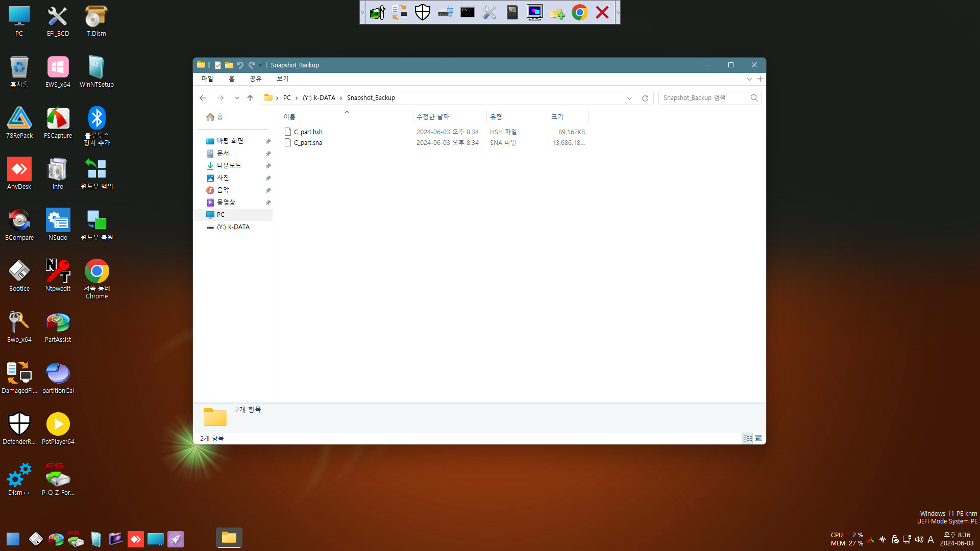Open the Recycle Bin (휴지통) desktop icon

pyautogui.click(x=19, y=72)
